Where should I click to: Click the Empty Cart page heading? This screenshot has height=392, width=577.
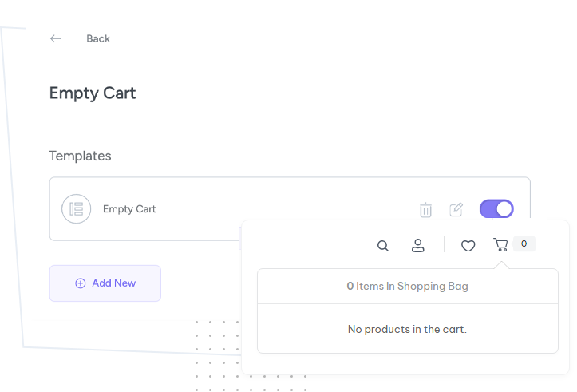coord(93,93)
